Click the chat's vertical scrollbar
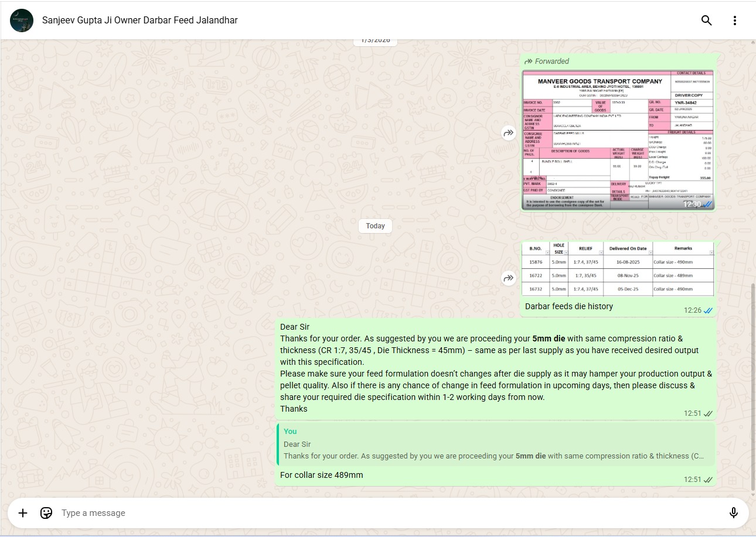Screen dimensions: 756x537 pos(753,386)
